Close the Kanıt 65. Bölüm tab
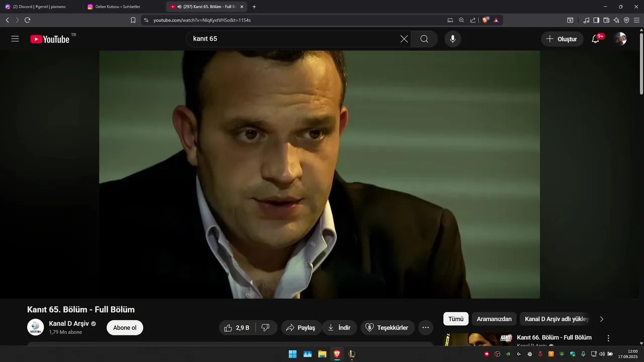Viewport: 644px width, 362px height. (x=242, y=7)
